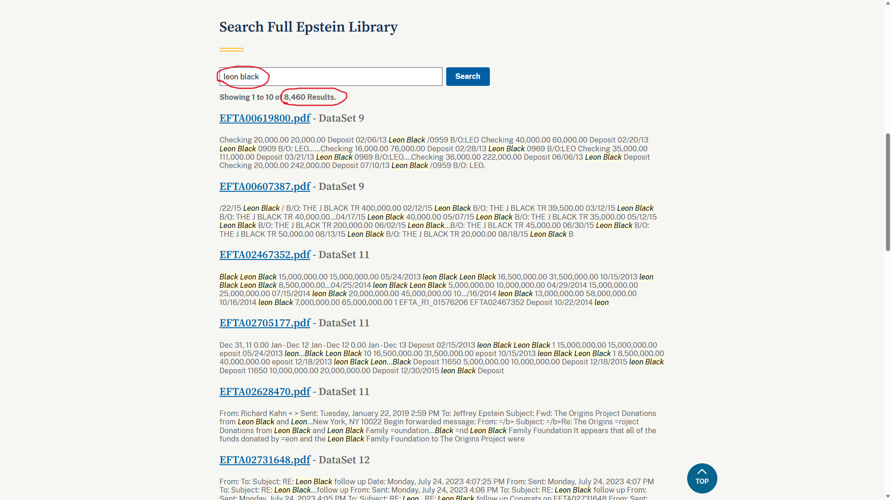This screenshot has height=500, width=891.
Task: Open EFTA02705177.pdf result link
Action: click(265, 323)
